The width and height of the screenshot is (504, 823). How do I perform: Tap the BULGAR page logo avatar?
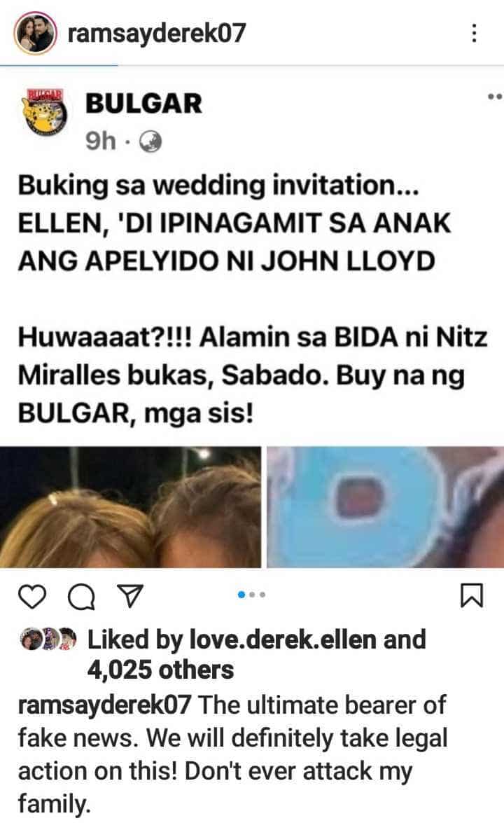click(45, 113)
